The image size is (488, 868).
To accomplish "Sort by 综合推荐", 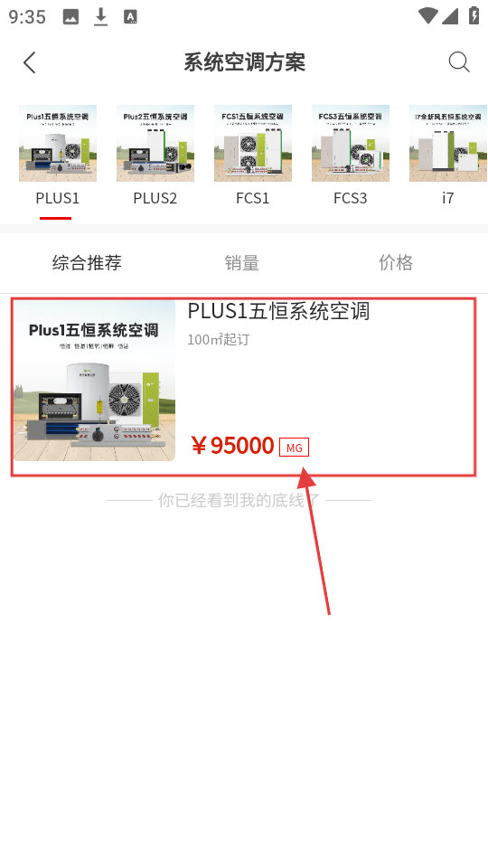I will click(x=87, y=262).
